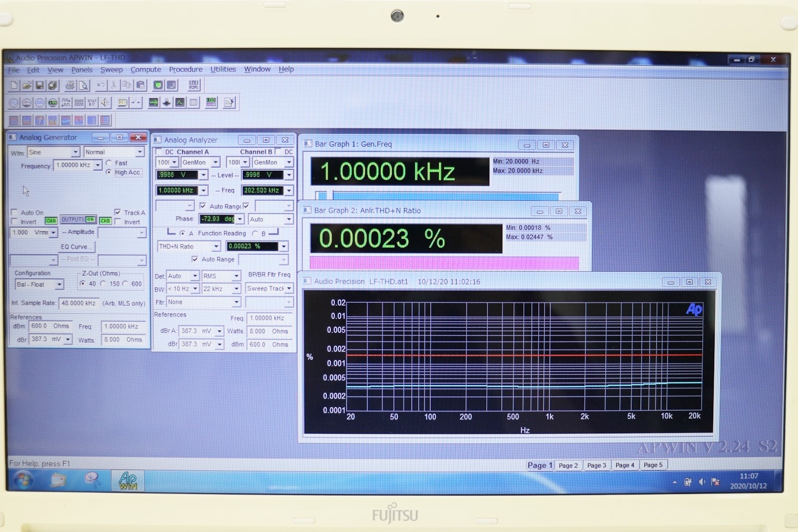Open the DCX panel icon
798x532 pixels.
click(x=122, y=103)
